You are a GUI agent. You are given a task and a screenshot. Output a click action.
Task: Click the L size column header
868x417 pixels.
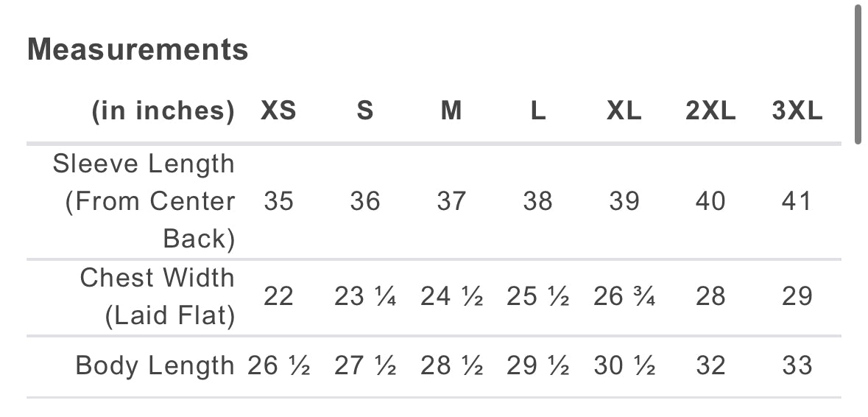pyautogui.click(x=538, y=111)
